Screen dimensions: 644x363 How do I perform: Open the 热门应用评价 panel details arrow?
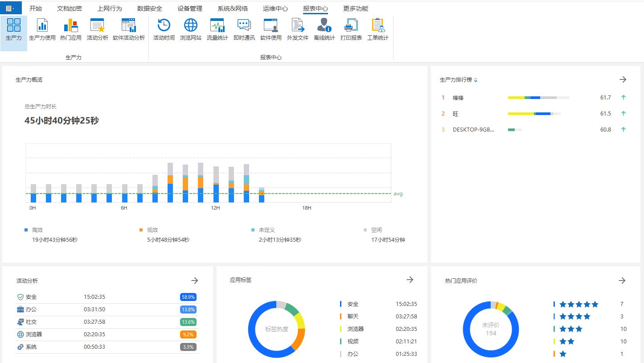(623, 280)
